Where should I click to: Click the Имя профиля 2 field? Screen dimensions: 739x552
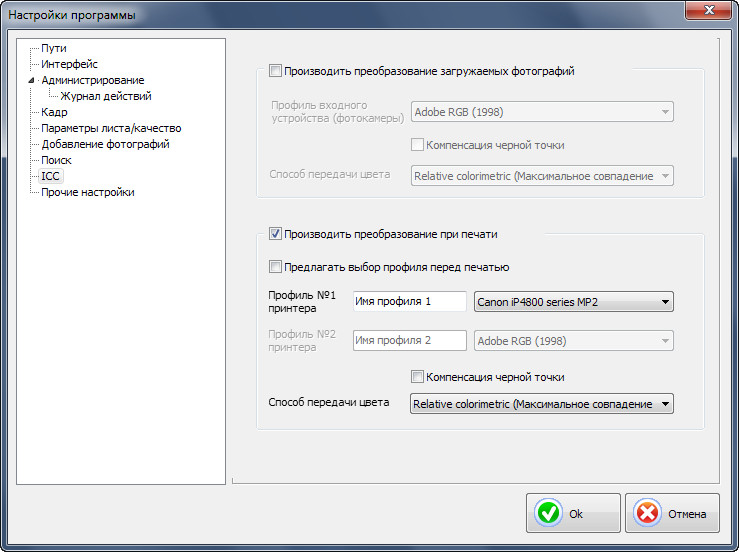410,340
